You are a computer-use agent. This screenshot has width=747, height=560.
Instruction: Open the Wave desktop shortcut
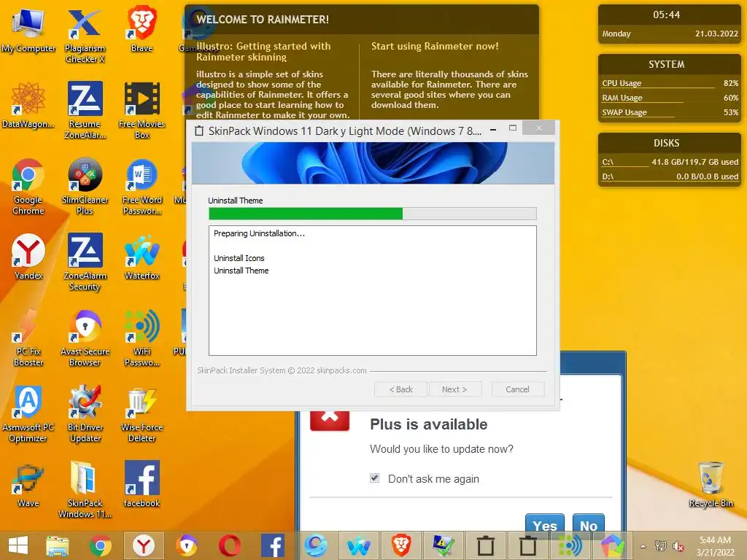click(28, 485)
